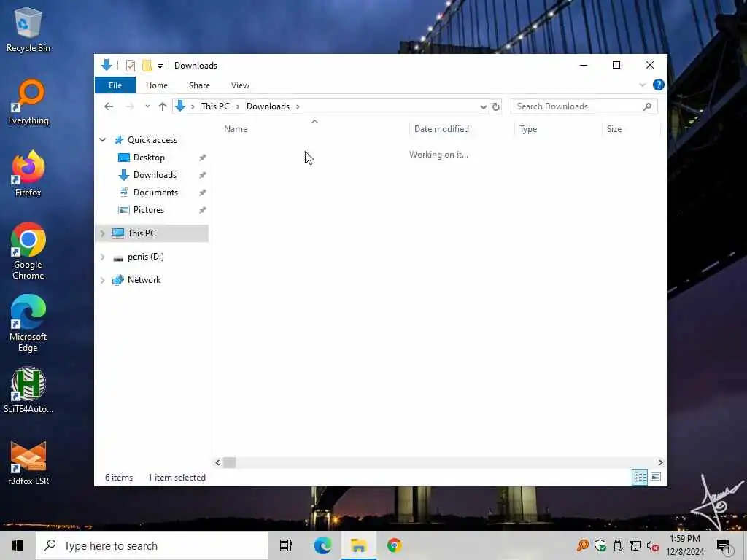The image size is (747, 560).
Task: Click the search magnifier icon in Explorer
Action: [647, 106]
